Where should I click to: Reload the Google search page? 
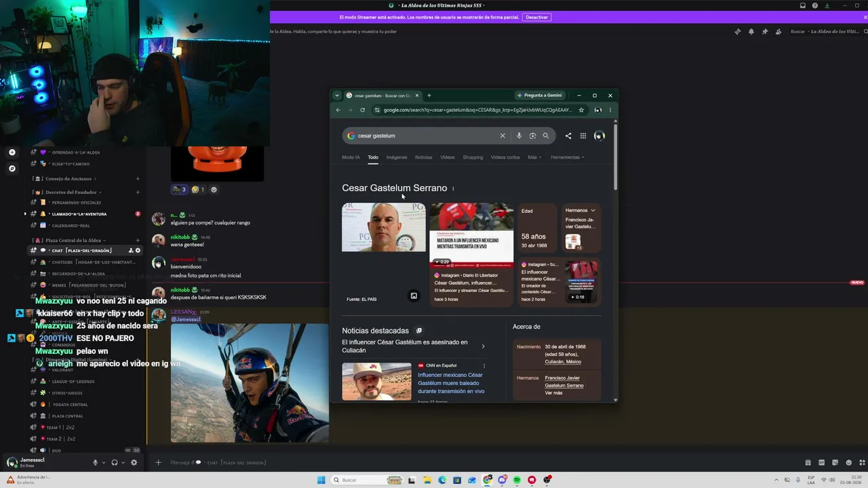point(362,110)
